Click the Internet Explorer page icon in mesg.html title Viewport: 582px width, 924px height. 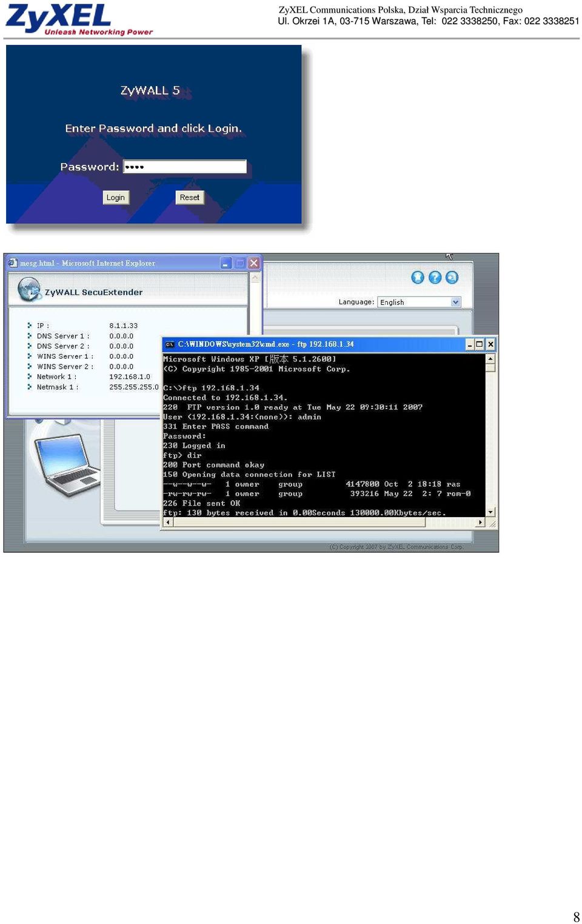click(13, 263)
